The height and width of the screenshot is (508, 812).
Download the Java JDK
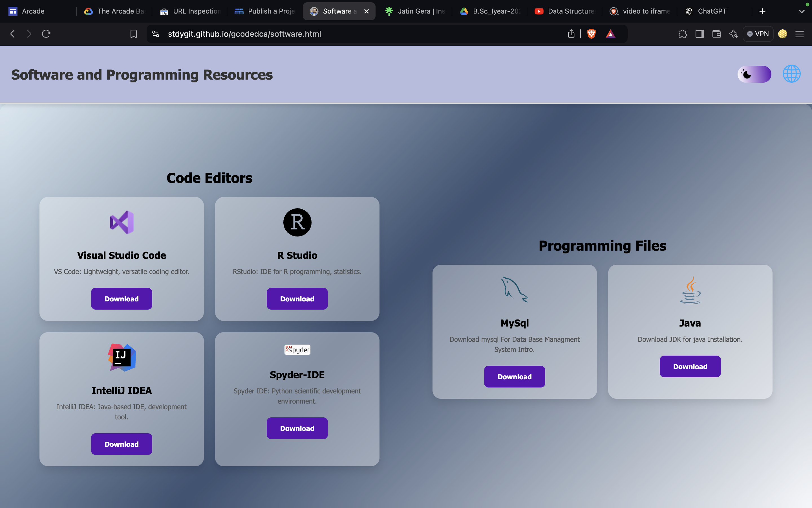click(x=690, y=367)
